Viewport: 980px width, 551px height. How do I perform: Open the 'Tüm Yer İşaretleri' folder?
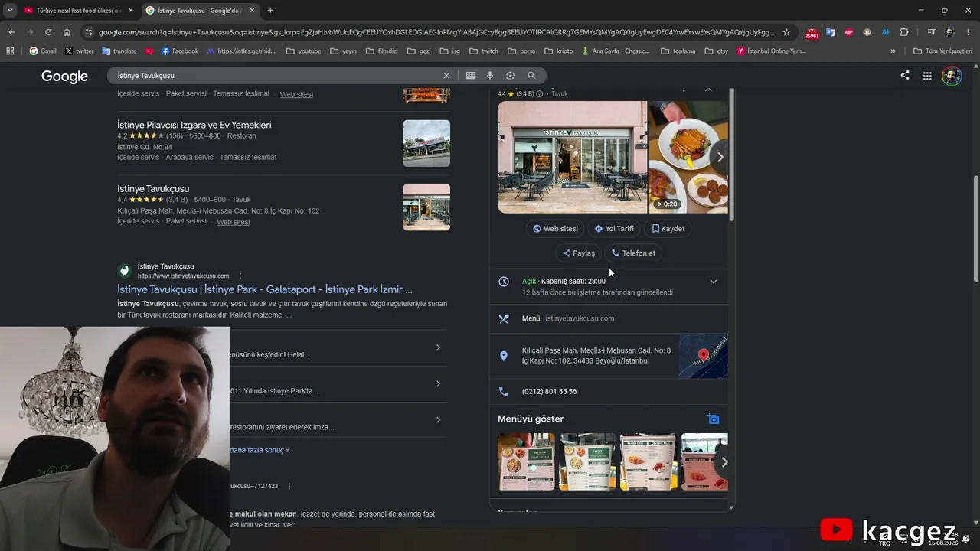(x=942, y=51)
